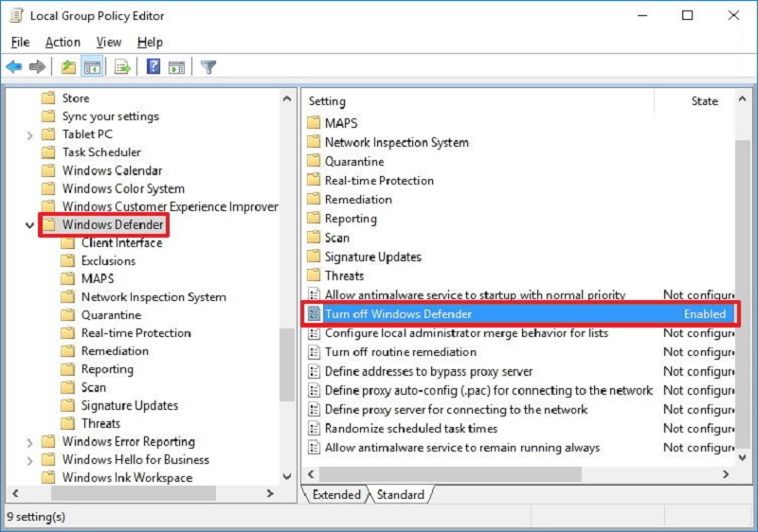758x532 pixels.
Task: Switch to the Standard tab
Action: click(400, 494)
